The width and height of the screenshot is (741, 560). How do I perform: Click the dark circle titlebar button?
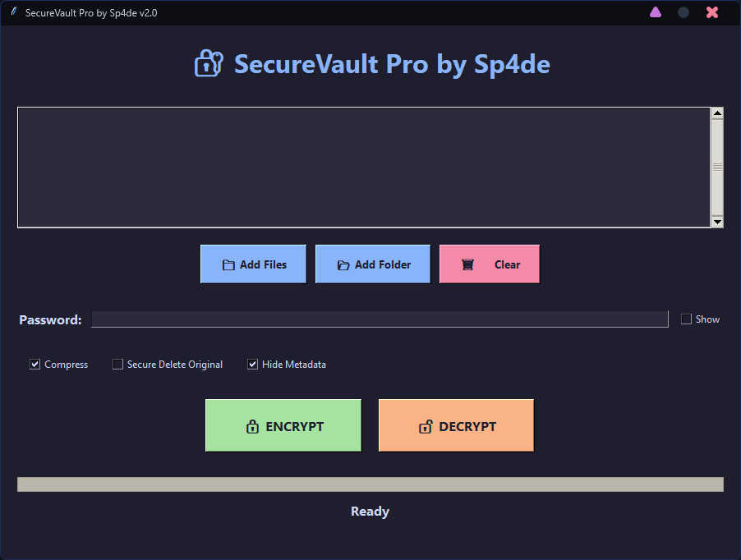683,12
